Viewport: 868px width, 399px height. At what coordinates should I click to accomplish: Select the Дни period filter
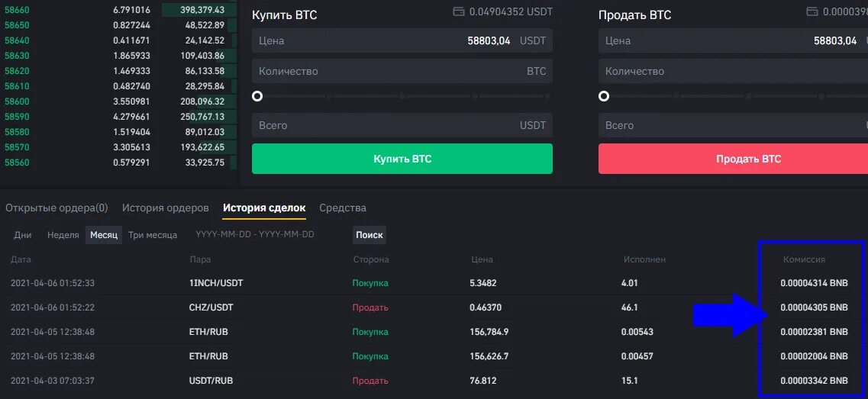point(23,235)
